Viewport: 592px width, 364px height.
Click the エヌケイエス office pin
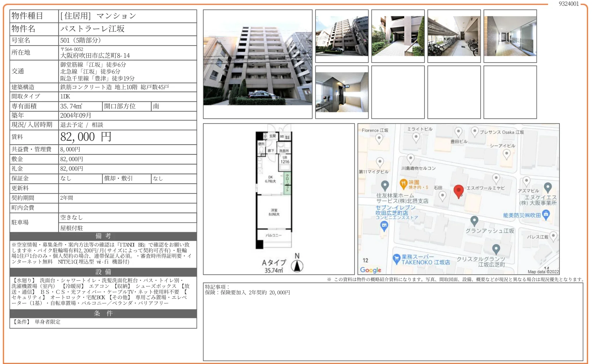pos(548,187)
